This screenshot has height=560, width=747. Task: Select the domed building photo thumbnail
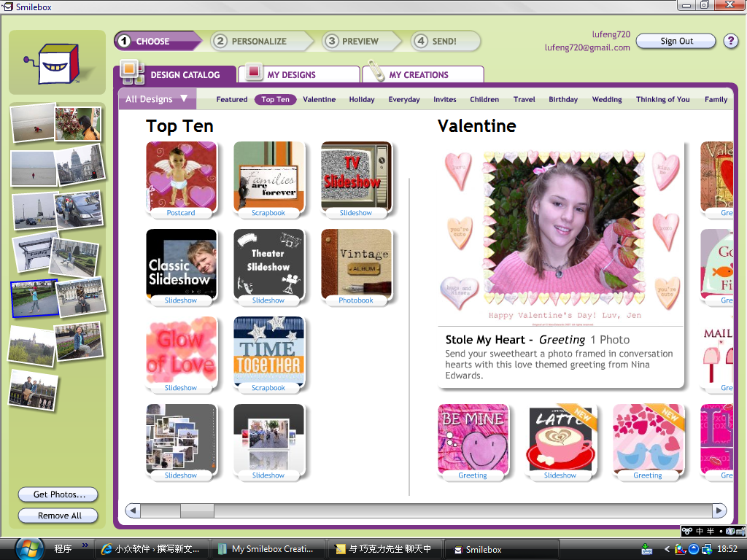pos(80,166)
